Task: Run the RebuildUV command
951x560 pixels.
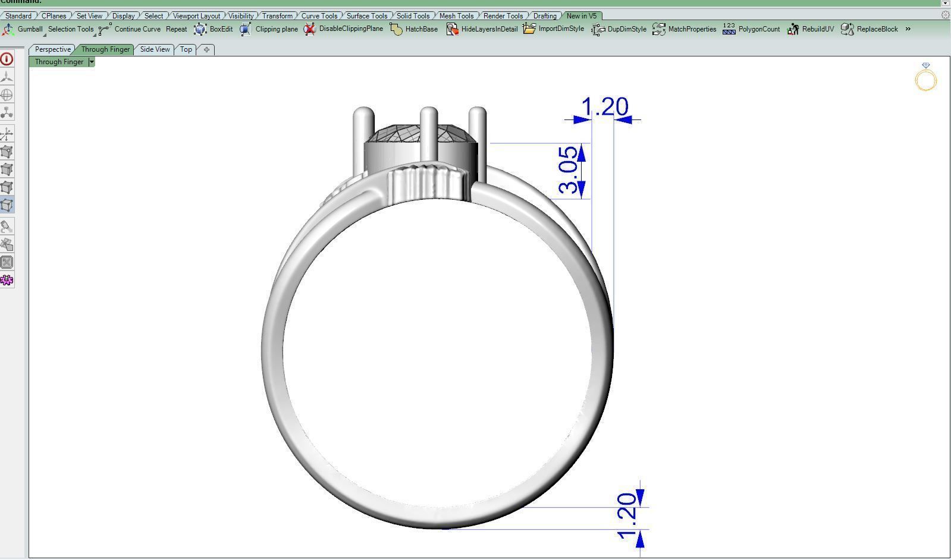Action: pyautogui.click(x=810, y=29)
